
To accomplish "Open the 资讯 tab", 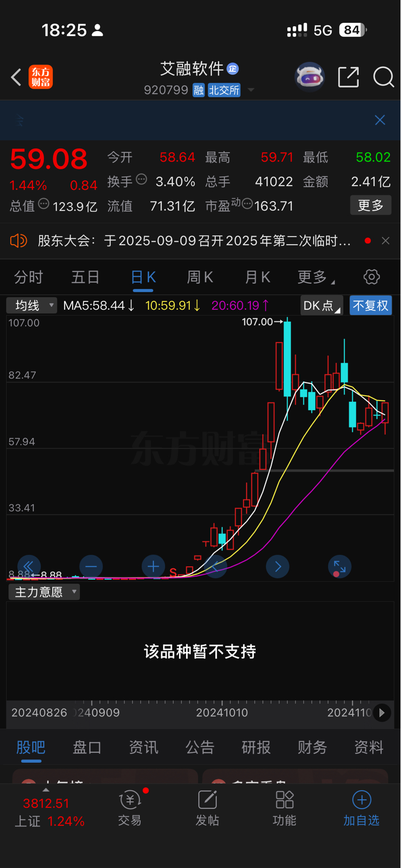I will pyautogui.click(x=143, y=748).
